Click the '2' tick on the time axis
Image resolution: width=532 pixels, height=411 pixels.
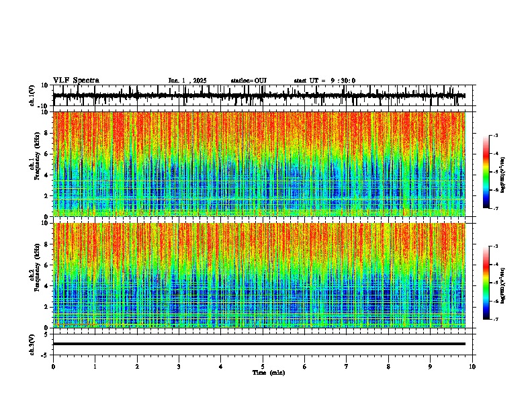click(x=137, y=366)
